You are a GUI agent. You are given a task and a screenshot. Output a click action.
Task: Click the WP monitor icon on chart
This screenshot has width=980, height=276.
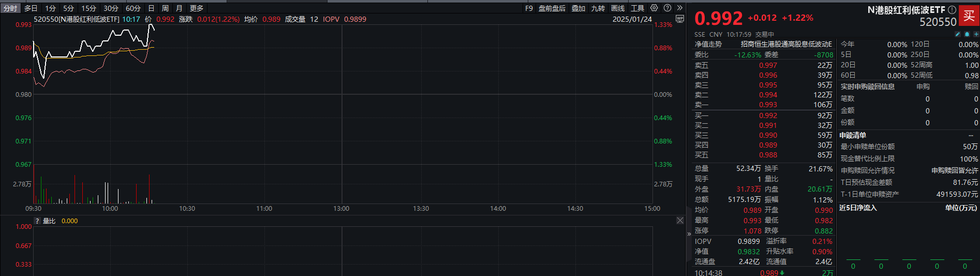[x=680, y=19]
